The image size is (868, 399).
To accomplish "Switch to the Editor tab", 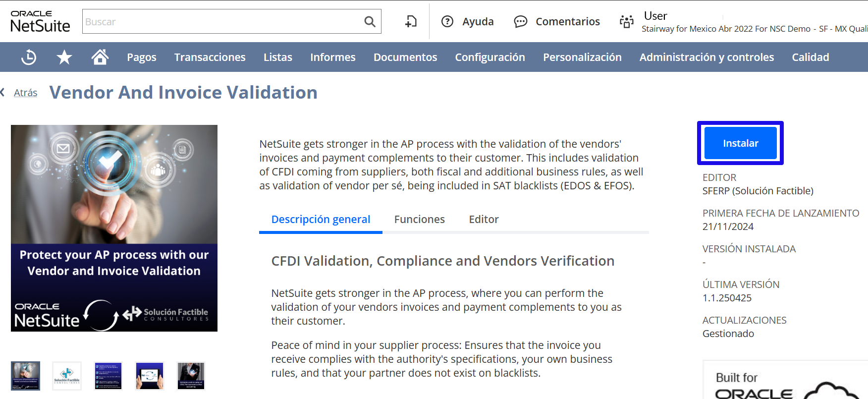I will (484, 220).
